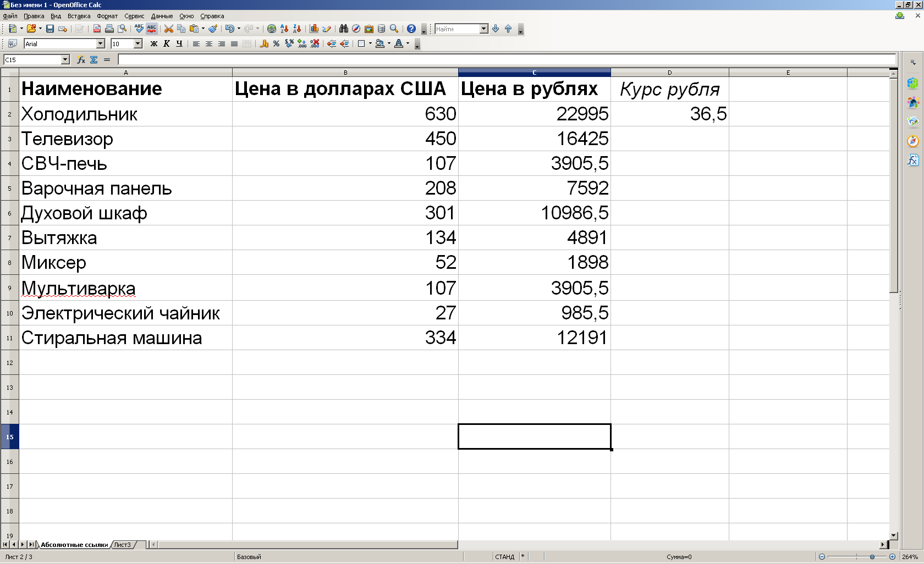Image resolution: width=924 pixels, height=564 pixels.
Task: Toggle Underline Ч formatting
Action: pos(179,43)
